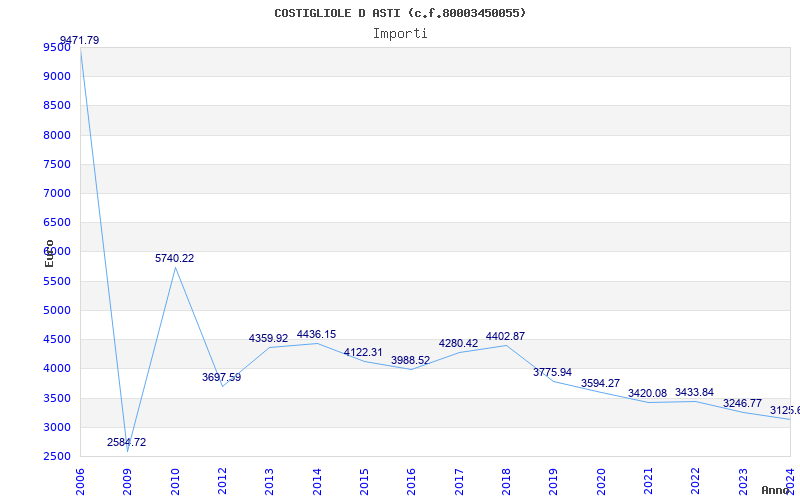Click the 2014 x-axis year label
The height and width of the screenshot is (500, 800).
tap(317, 482)
